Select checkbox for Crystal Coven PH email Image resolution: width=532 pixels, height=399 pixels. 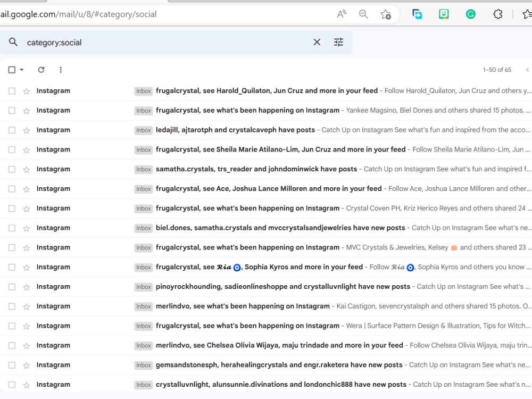(x=12, y=209)
